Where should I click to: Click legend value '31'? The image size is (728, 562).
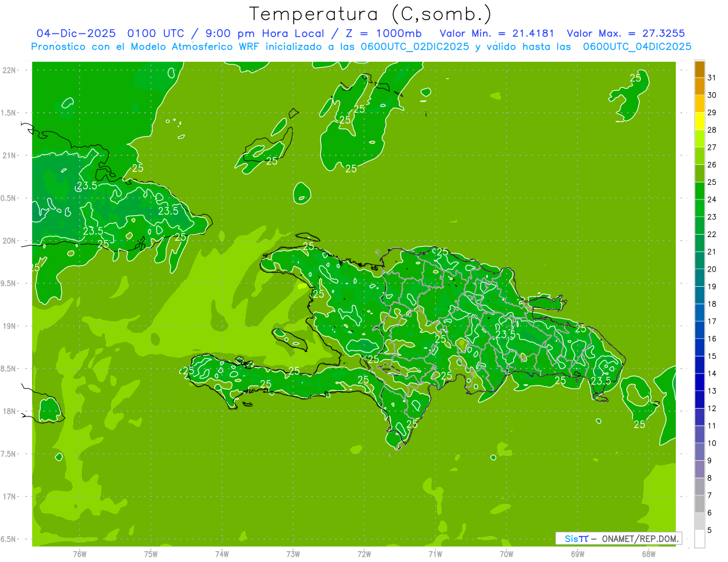tap(712, 78)
